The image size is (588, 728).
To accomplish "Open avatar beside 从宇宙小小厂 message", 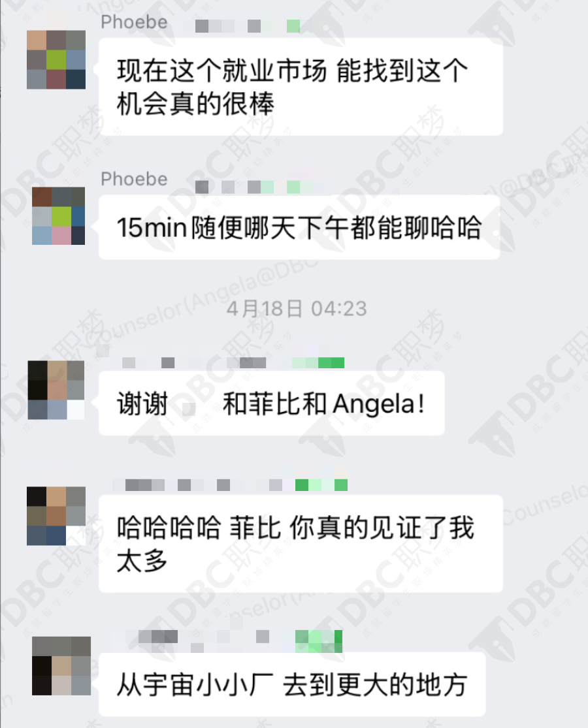I will tap(61, 666).
